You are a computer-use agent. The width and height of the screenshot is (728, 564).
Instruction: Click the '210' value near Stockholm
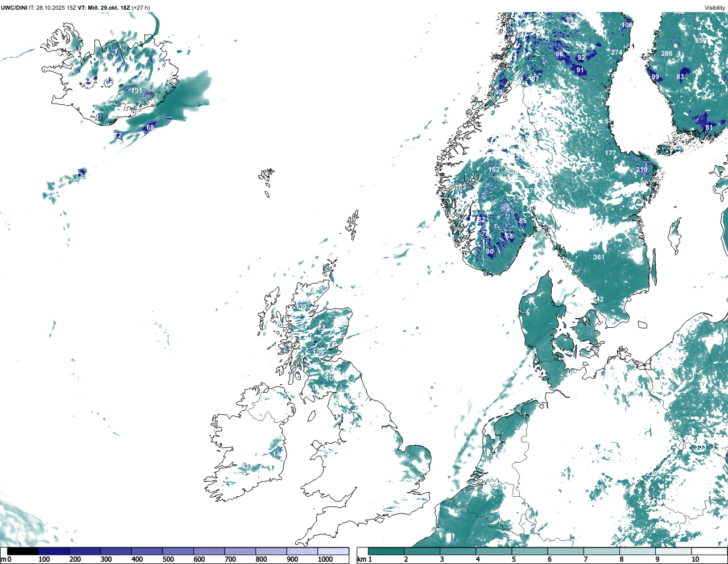pyautogui.click(x=642, y=170)
